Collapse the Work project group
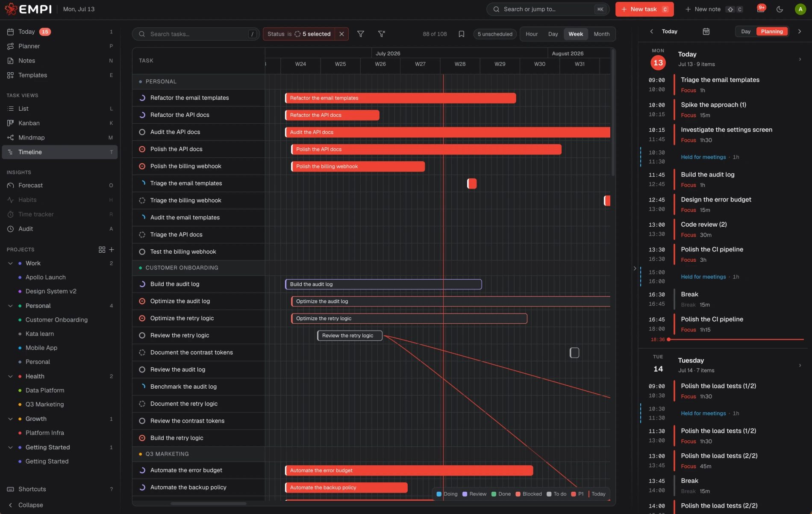This screenshot has height=514, width=812. coord(10,263)
